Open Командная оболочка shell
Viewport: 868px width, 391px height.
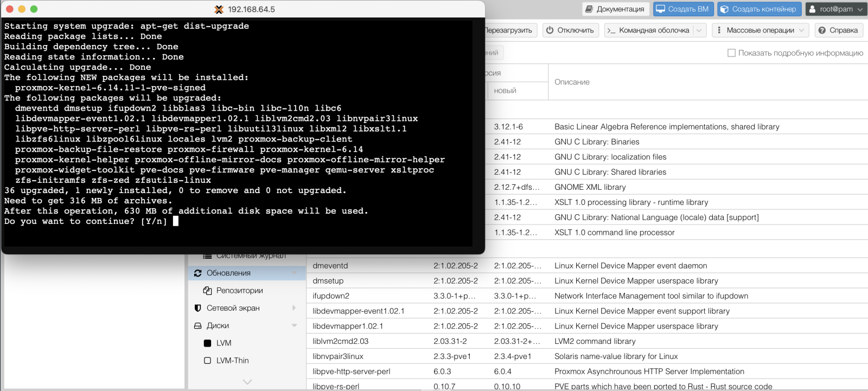[x=649, y=30]
